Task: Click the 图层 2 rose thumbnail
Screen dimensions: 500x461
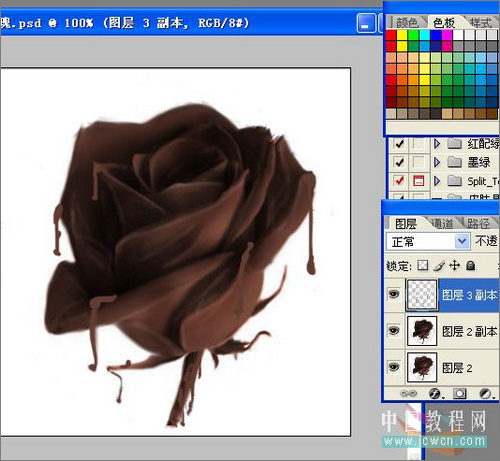Action: 422,367
